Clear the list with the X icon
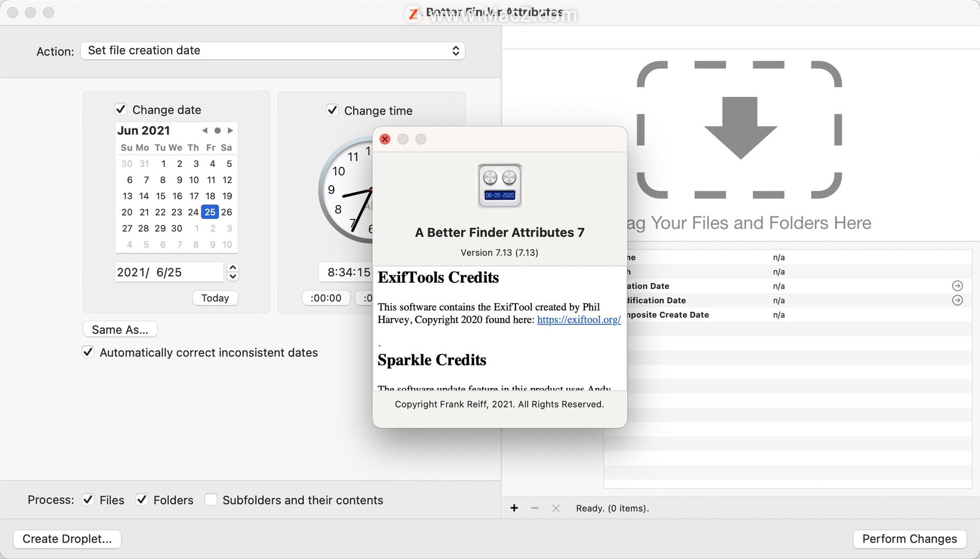Screen dimensions: 980x559 (556, 508)
